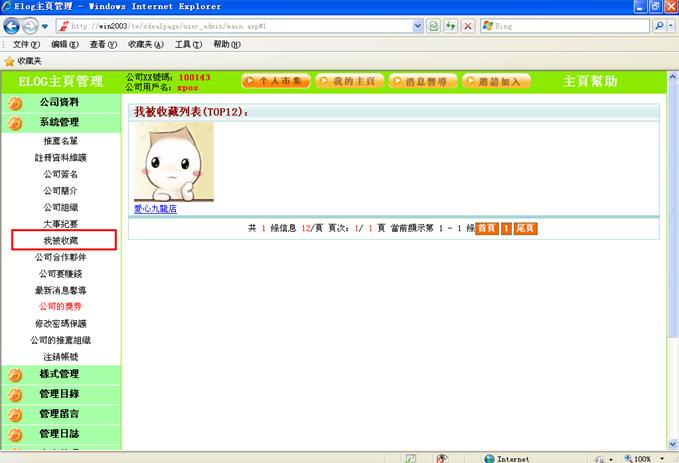Click the icon beside 公司資料
Image resolution: width=679 pixels, height=463 pixels.
15,103
